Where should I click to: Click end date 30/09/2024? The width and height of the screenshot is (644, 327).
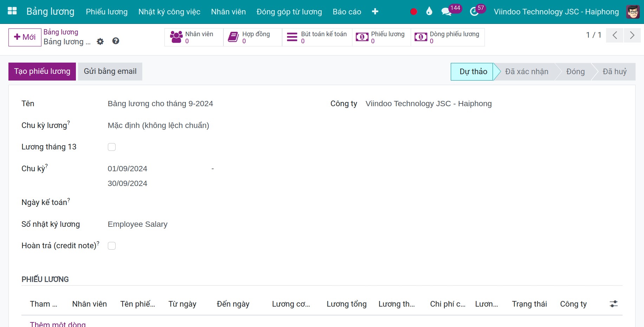(x=128, y=184)
